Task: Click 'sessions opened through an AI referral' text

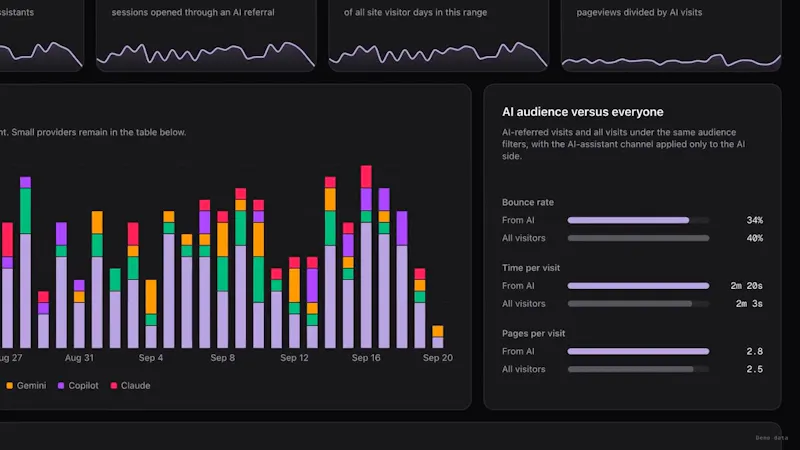Action: pyautogui.click(x=193, y=12)
